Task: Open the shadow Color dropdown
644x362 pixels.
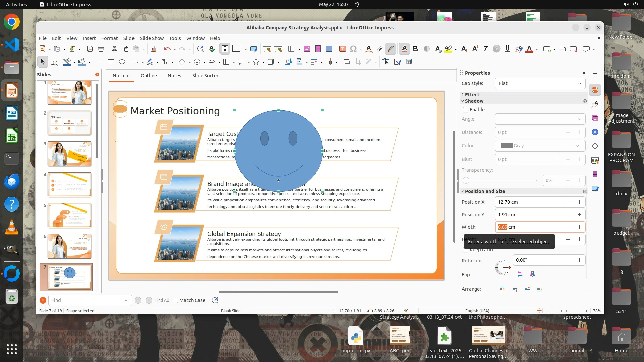Action: (540, 146)
